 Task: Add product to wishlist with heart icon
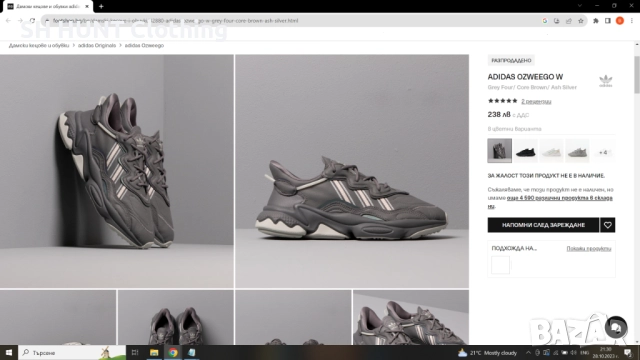click(x=607, y=225)
